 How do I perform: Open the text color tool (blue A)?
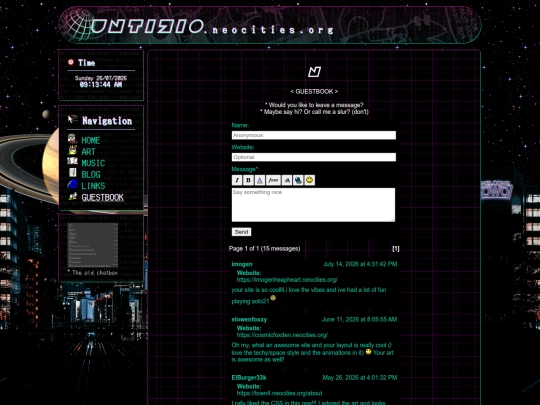coord(260,180)
